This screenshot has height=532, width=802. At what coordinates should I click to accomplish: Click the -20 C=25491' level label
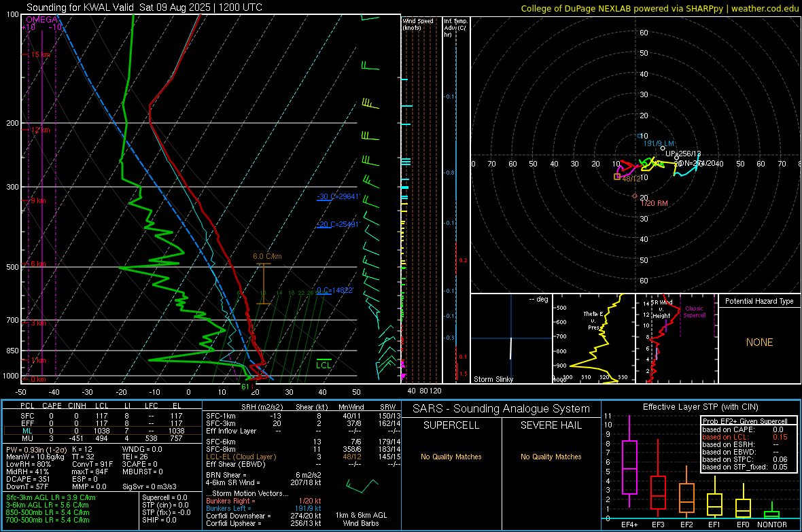pos(338,224)
